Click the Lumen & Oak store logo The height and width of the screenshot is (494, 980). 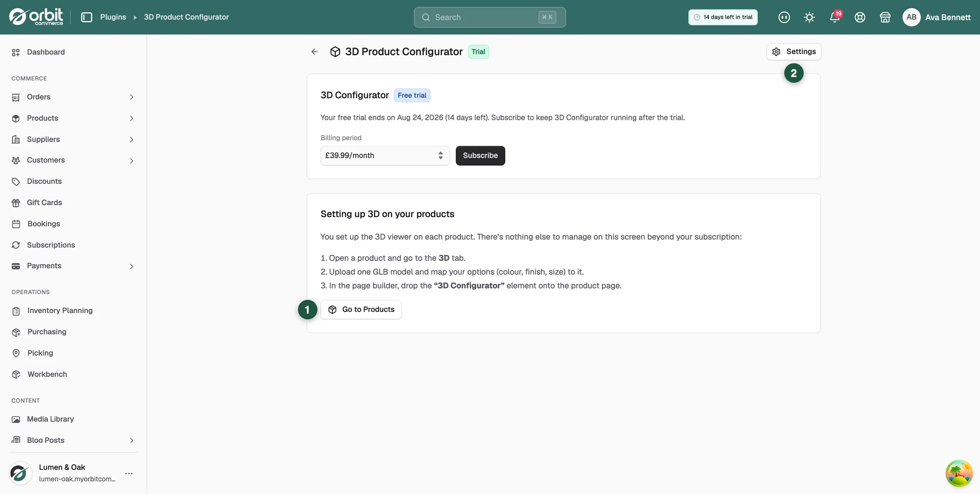pyautogui.click(x=21, y=473)
